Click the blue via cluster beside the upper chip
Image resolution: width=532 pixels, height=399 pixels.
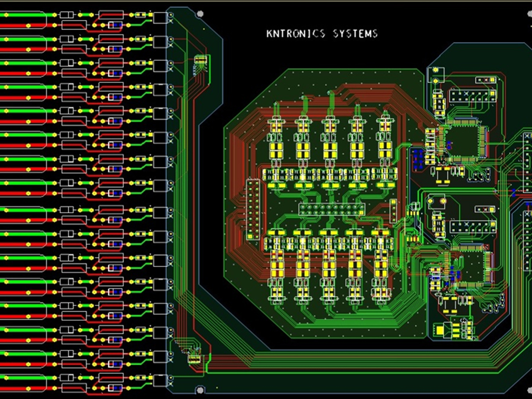[418, 159]
